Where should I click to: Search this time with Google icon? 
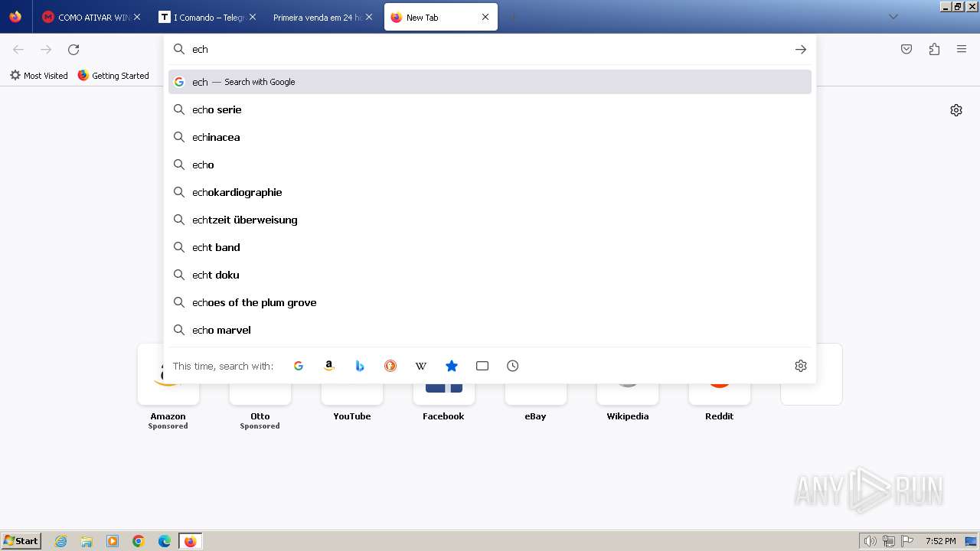click(x=299, y=366)
